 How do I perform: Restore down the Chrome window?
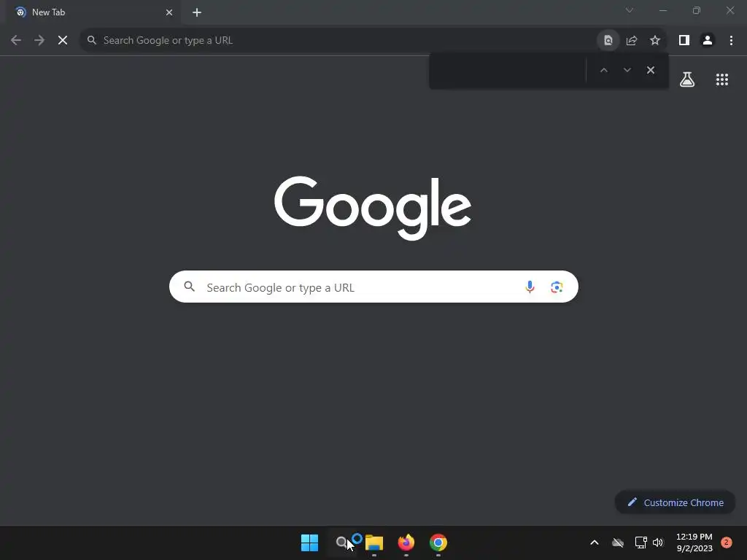[x=697, y=10]
